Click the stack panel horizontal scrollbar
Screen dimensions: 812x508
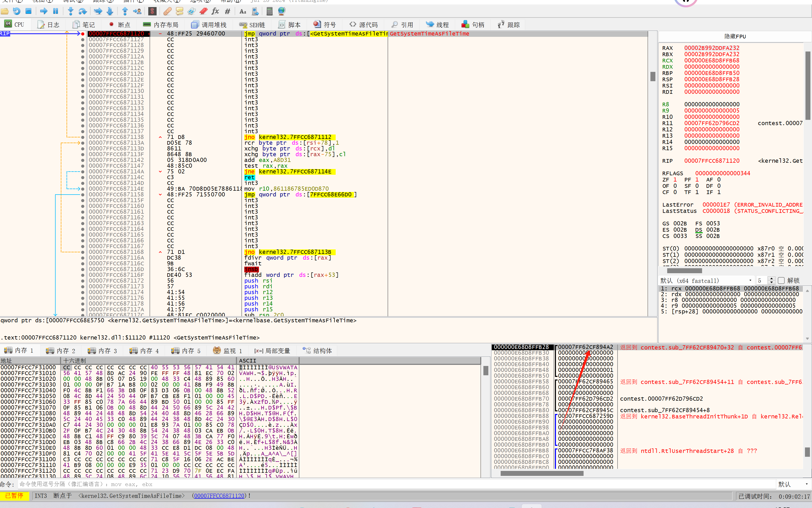point(542,474)
